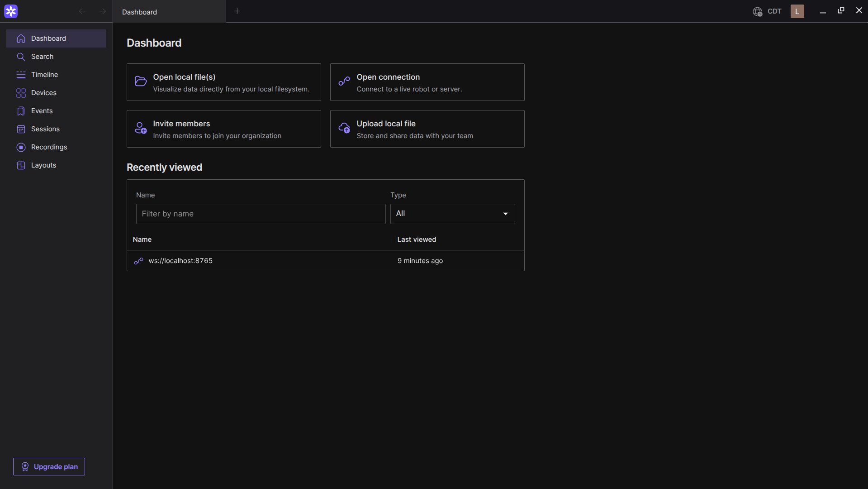Click the Dashboard home icon in sidebar

click(21, 38)
